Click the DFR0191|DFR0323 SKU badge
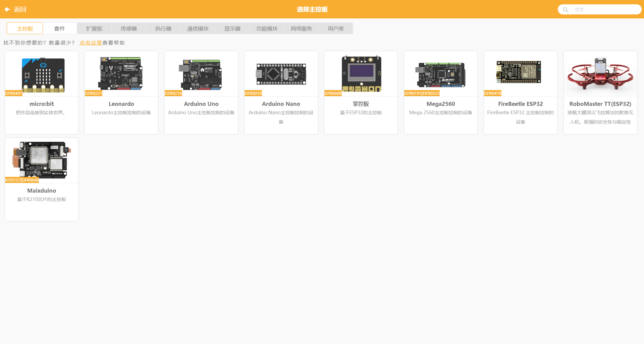This screenshot has width=644, height=344. click(x=422, y=93)
